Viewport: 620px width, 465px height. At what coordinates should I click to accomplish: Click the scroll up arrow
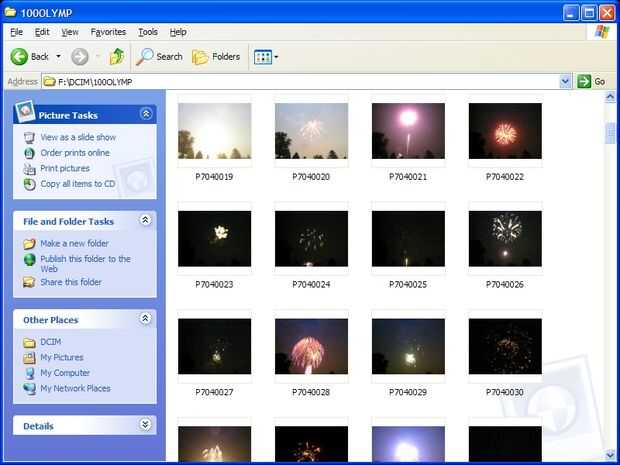(x=610, y=97)
